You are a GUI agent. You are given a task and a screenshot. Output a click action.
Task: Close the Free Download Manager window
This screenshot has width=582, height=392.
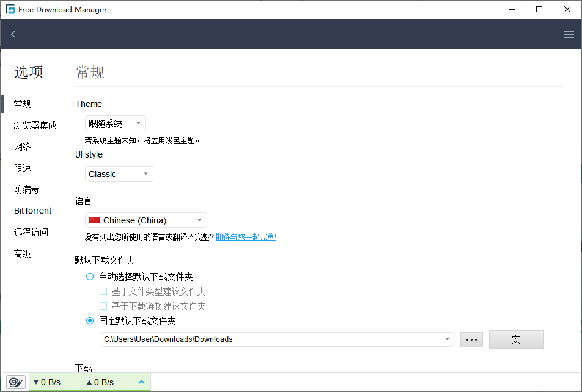tap(567, 9)
